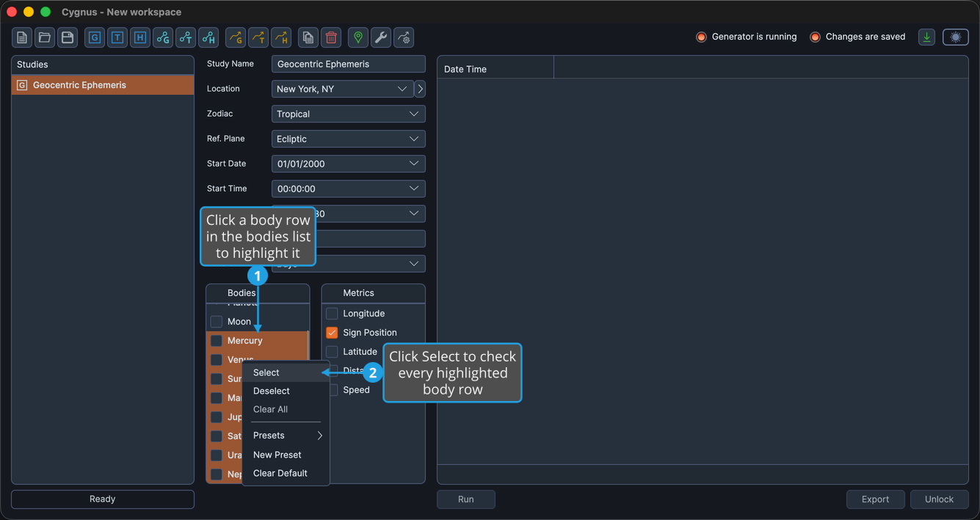
Task: Click the sun theme toggle icon
Action: click(956, 37)
